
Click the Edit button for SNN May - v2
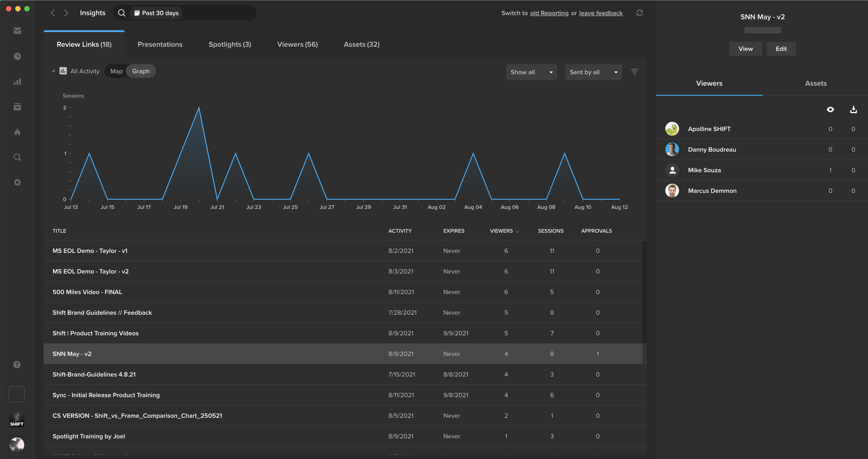point(781,49)
